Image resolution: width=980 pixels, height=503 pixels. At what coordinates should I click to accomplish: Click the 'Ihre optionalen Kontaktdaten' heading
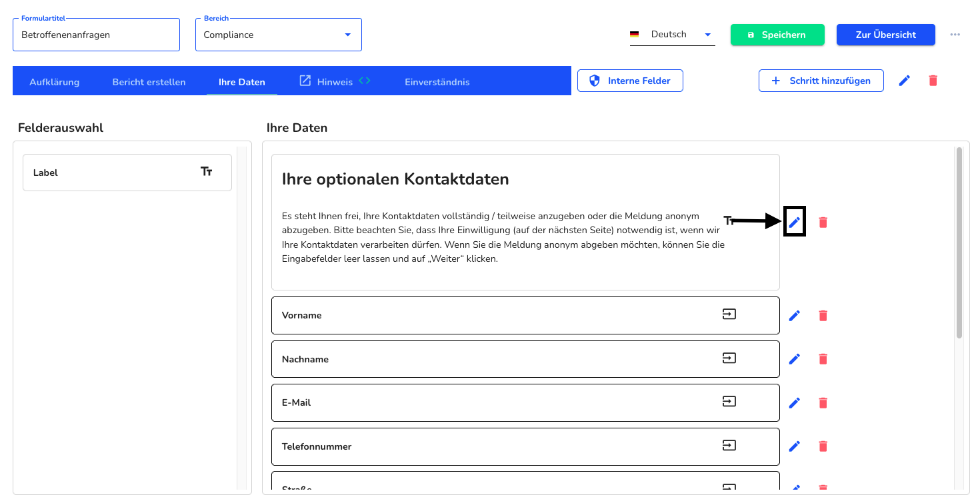395,179
